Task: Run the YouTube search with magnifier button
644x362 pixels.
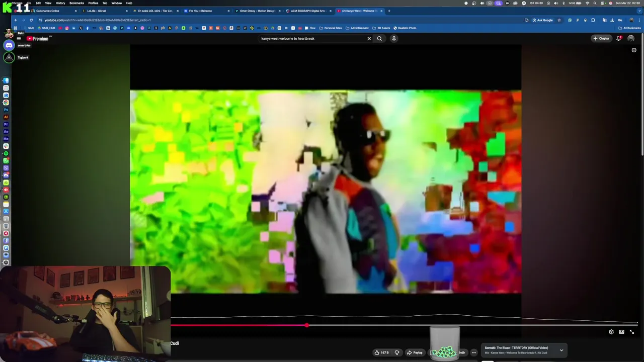Action: (x=379, y=38)
